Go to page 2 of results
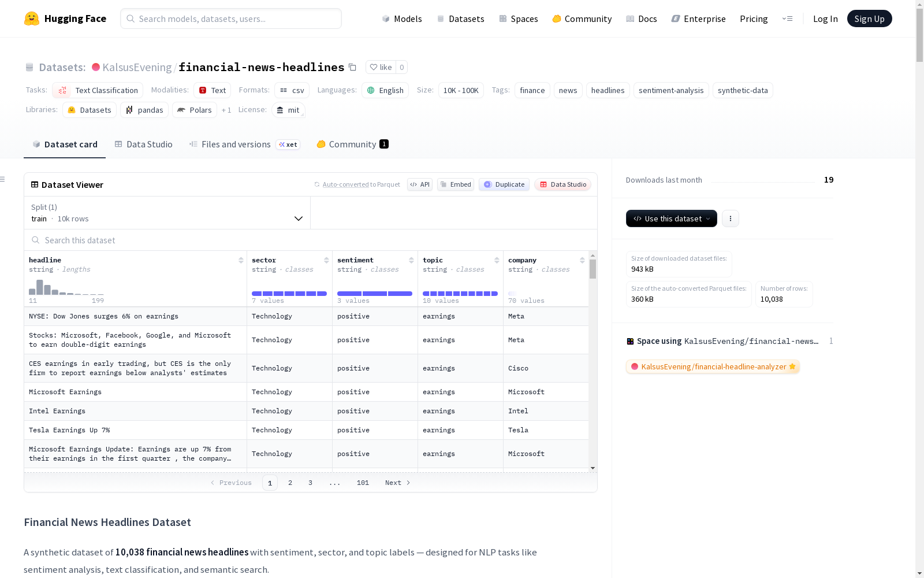Viewport: 924px width, 578px height. click(290, 483)
